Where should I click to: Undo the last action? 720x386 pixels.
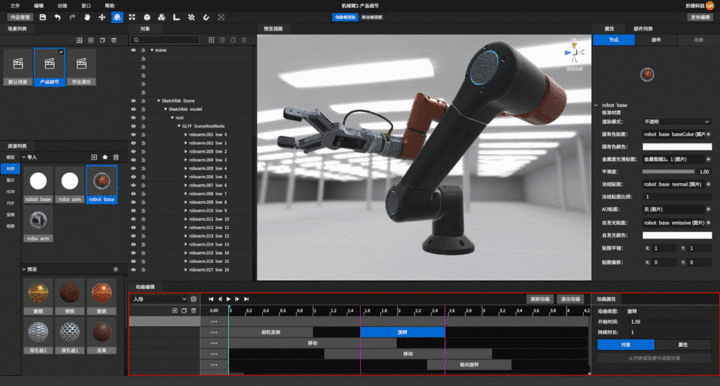click(x=57, y=17)
